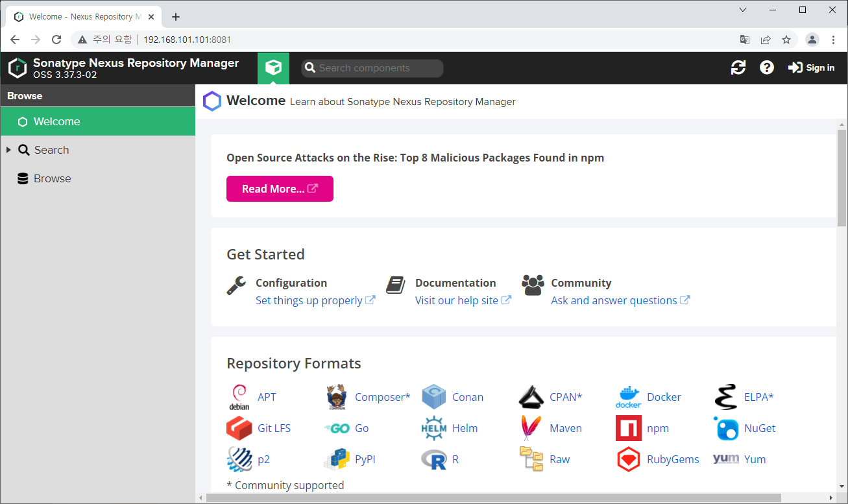Open the Yum format link

pos(755,459)
